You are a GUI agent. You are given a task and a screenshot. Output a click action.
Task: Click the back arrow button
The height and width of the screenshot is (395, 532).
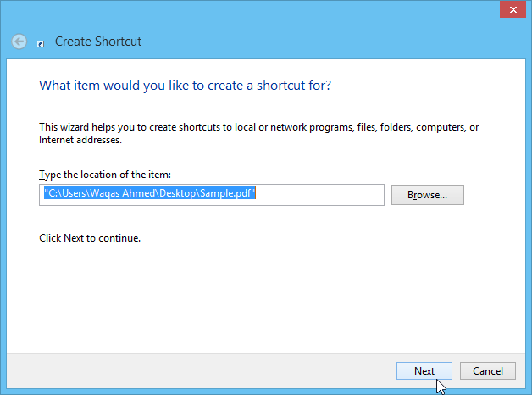coord(19,42)
